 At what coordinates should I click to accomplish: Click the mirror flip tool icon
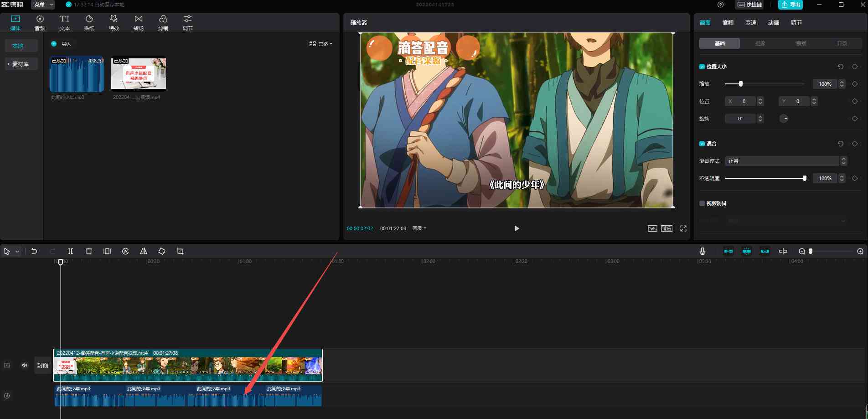(144, 251)
